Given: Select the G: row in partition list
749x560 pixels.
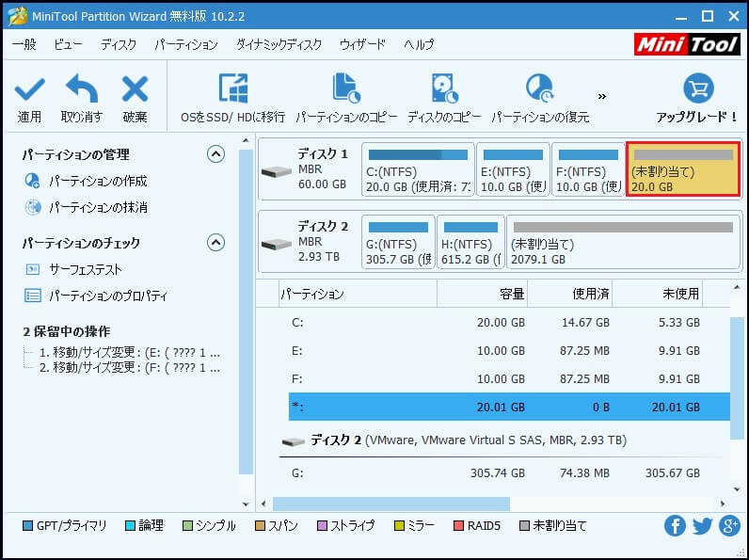Looking at the screenshot, I should click(x=509, y=473).
